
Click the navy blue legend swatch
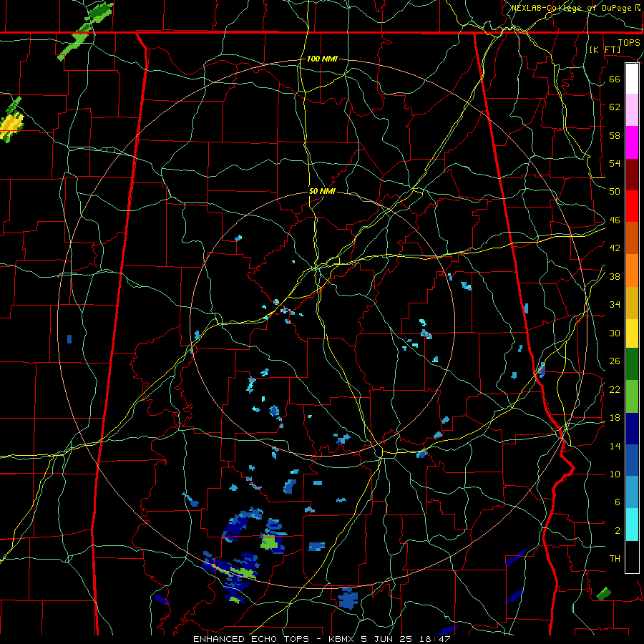click(x=632, y=429)
